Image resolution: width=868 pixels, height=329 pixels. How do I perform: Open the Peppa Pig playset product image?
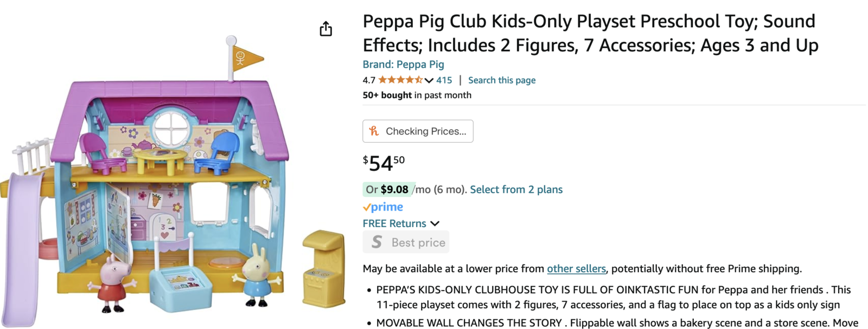174,184
